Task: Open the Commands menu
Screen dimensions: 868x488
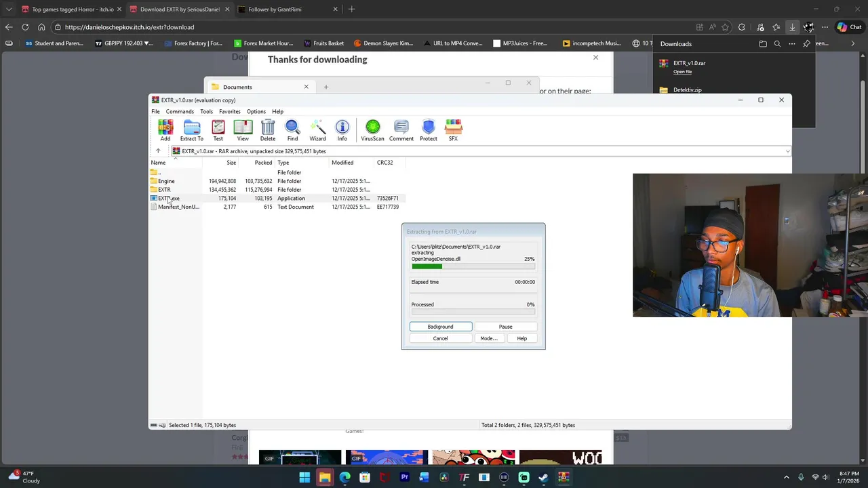Action: (x=180, y=111)
